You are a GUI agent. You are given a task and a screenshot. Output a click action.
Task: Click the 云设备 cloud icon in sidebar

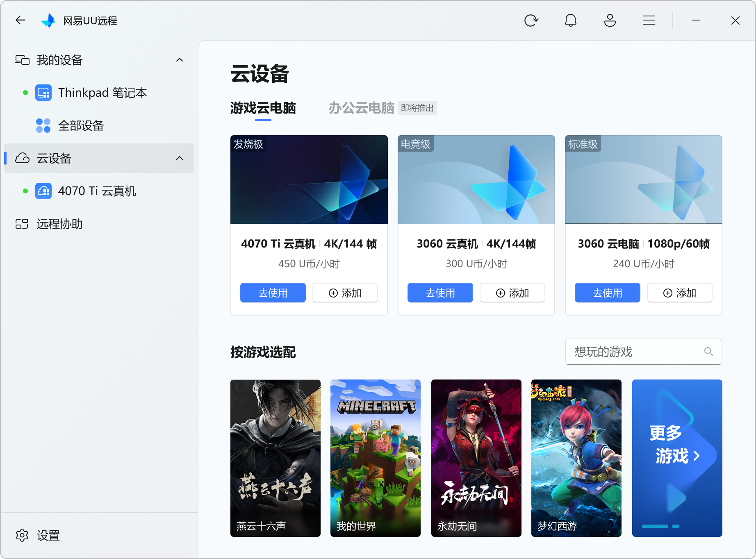[22, 158]
